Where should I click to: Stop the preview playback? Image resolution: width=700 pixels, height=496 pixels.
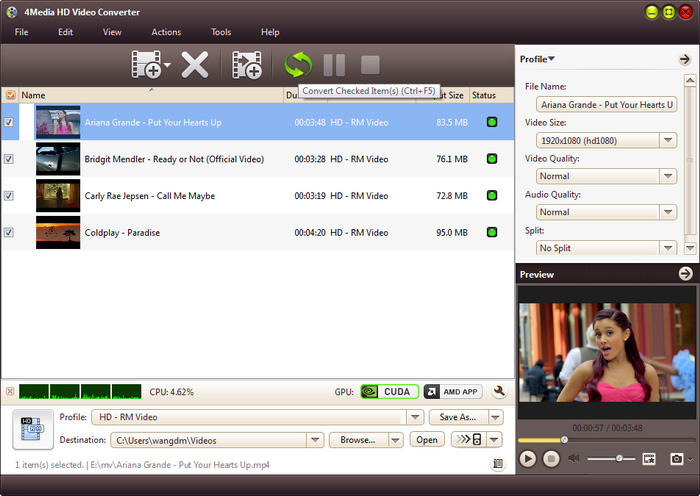[551, 458]
